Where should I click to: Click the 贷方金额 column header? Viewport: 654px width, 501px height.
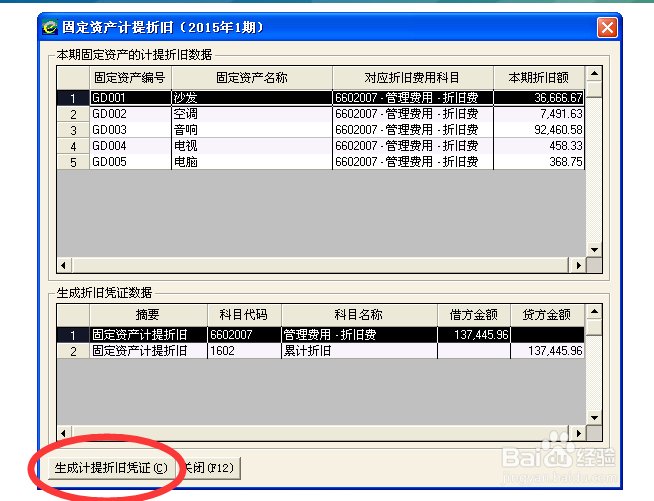tap(547, 315)
